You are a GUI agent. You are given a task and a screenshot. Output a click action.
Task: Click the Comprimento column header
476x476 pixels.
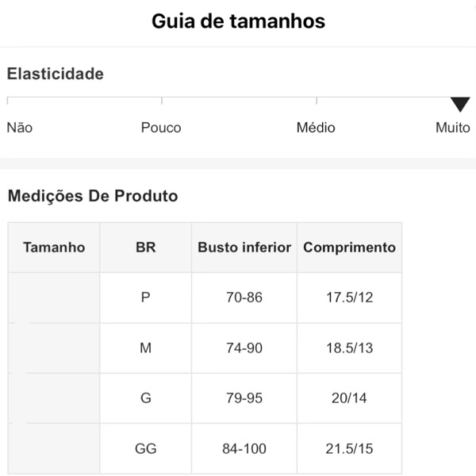coord(349,248)
